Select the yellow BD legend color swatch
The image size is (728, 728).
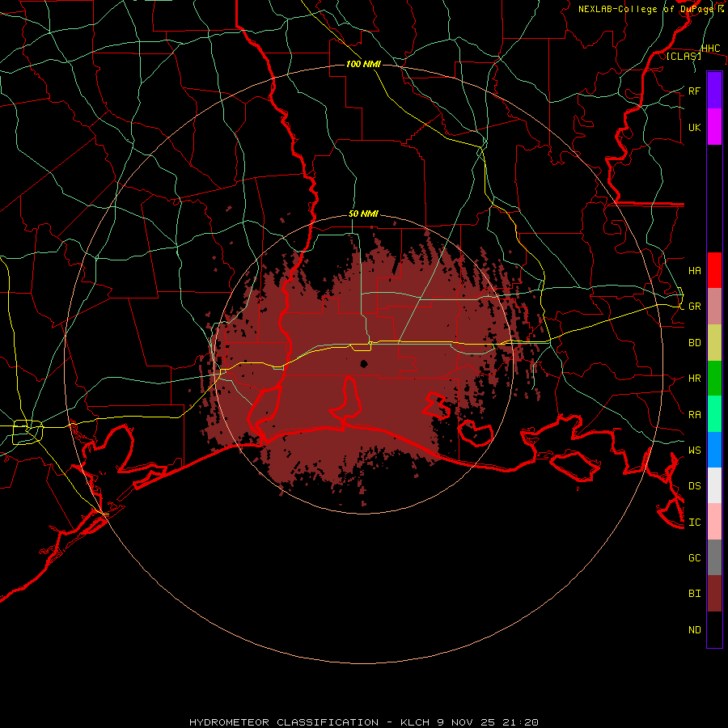[x=714, y=343]
